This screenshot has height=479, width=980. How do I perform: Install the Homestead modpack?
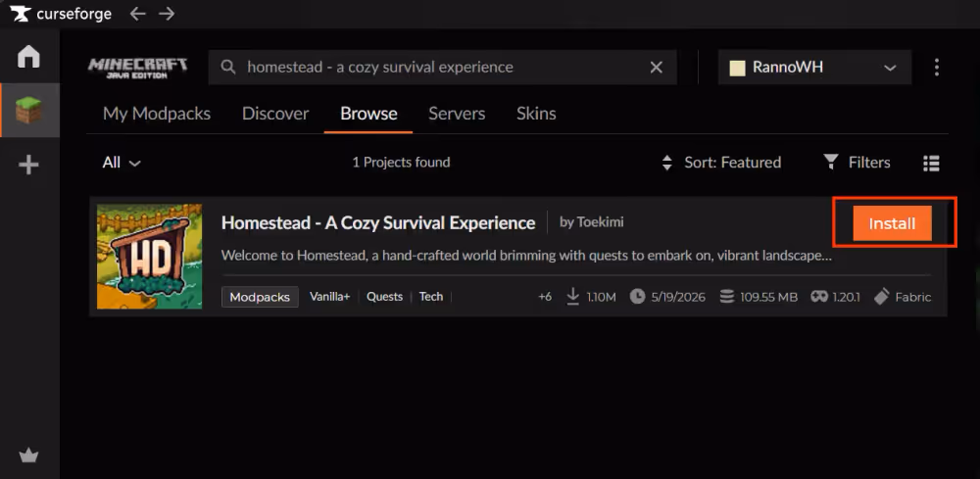click(892, 223)
